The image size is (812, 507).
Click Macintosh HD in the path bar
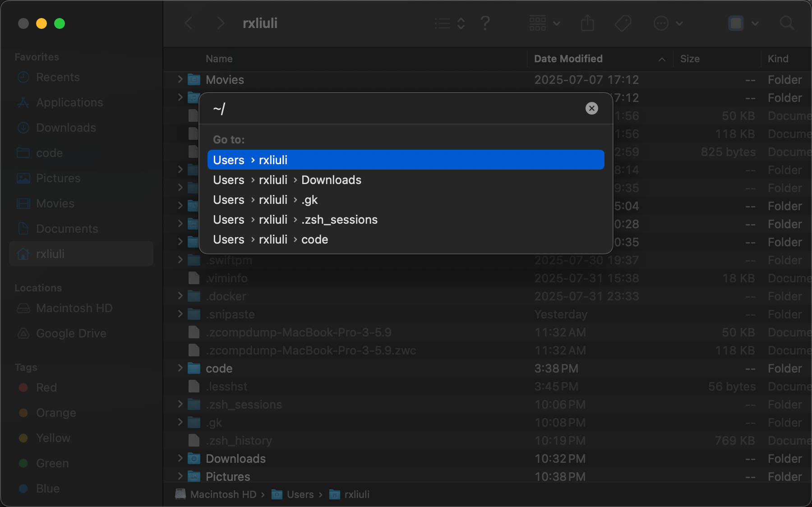pyautogui.click(x=216, y=494)
